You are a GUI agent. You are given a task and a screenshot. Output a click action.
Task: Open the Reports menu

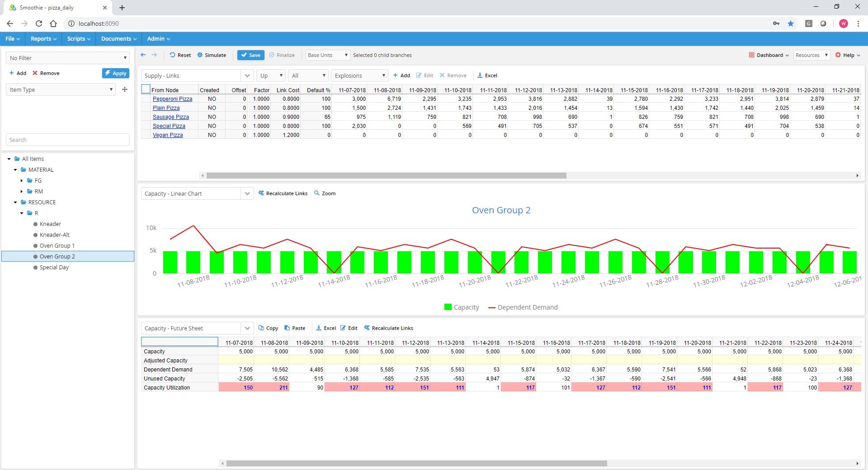point(43,39)
